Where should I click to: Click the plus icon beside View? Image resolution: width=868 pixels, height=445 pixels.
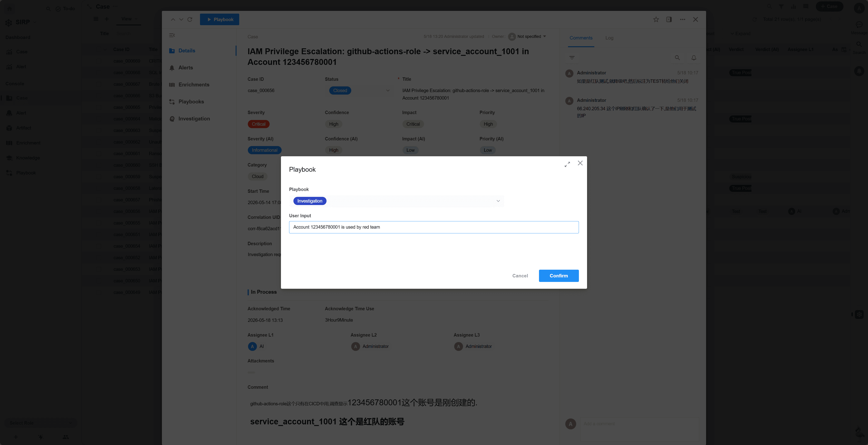pos(107,19)
